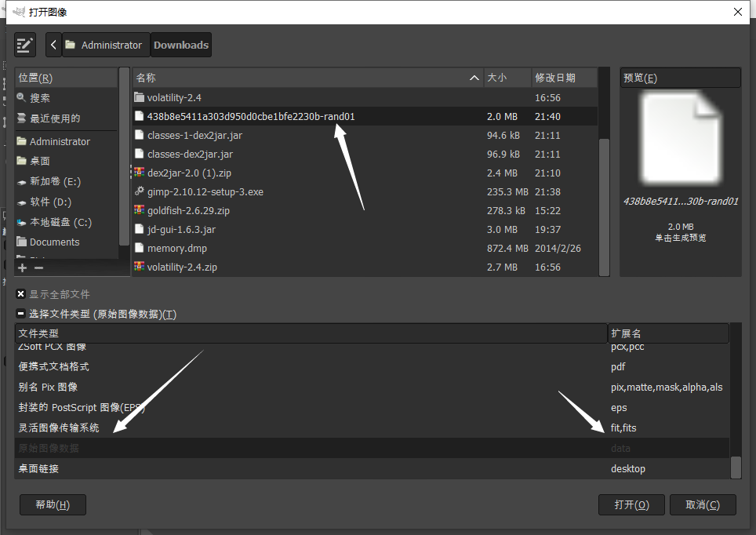Click the plus add-bookmark icon
This screenshot has height=535, width=756.
23,267
